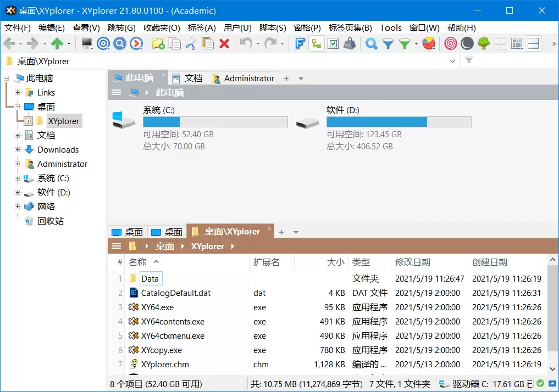Screen dimensions: 559x392
Task: Delete selected item with red X icon
Action: [x=225, y=43]
